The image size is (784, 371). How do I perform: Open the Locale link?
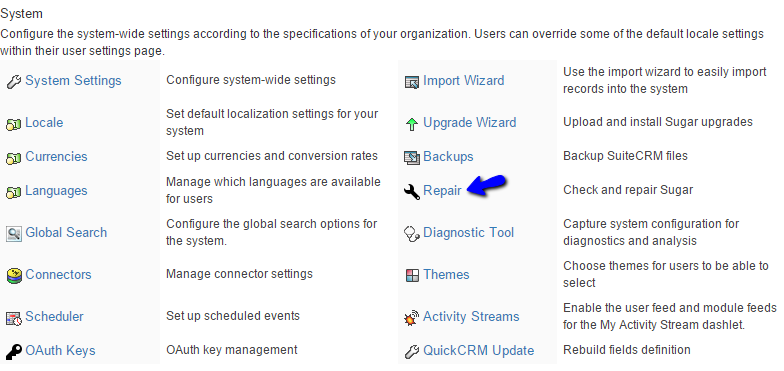[44, 122]
